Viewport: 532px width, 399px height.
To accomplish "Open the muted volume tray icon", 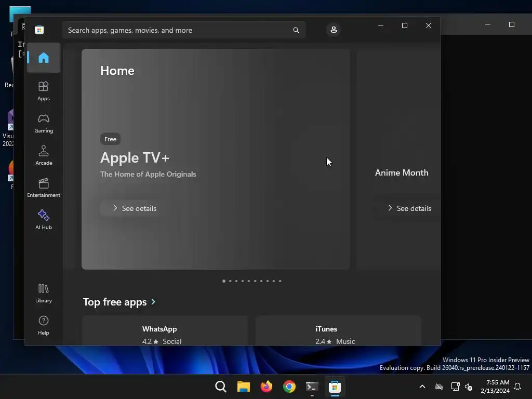I will point(469,387).
